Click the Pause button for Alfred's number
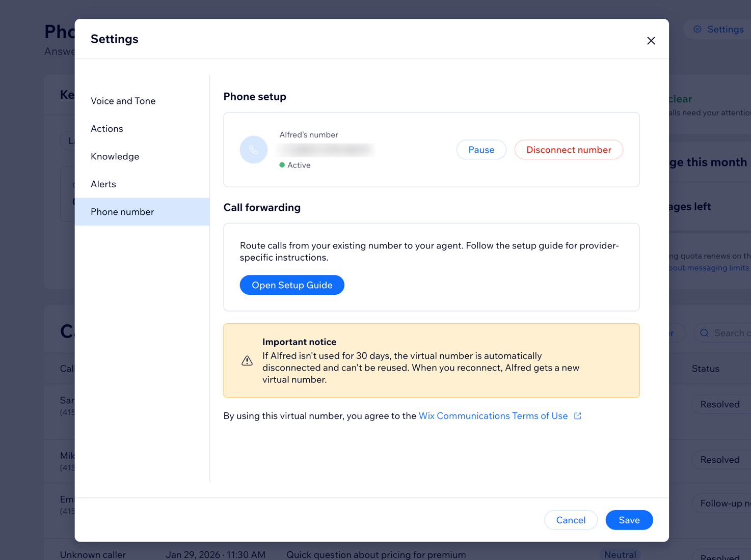 481,150
